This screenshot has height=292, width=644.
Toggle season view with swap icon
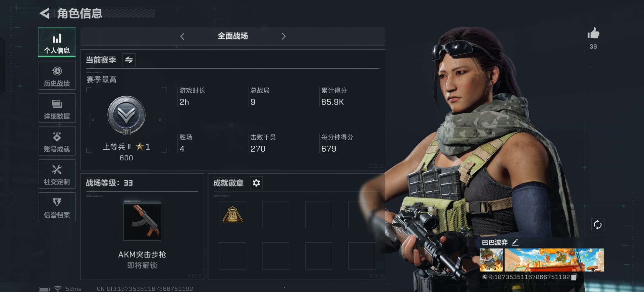129,60
